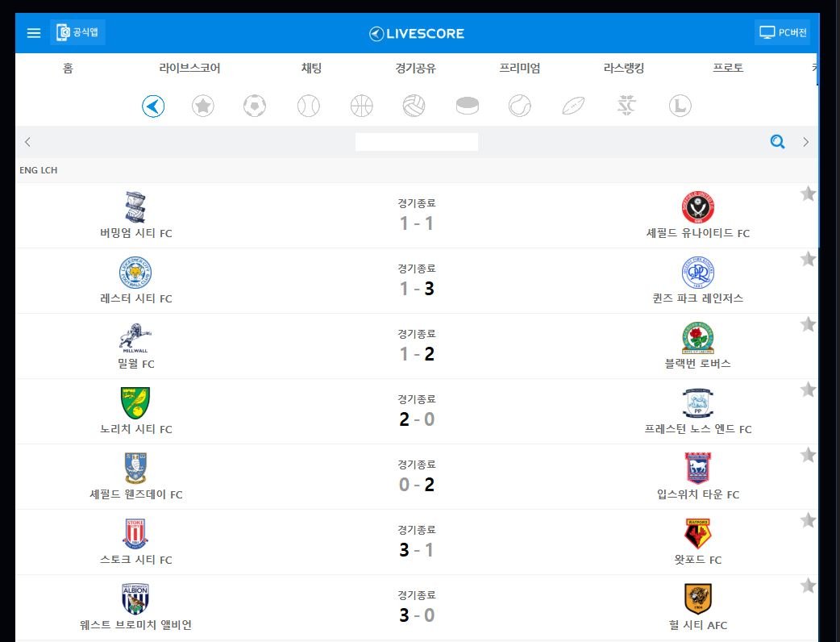Select the baseball sport filter
Screen dimensions: 840x642
click(309, 106)
